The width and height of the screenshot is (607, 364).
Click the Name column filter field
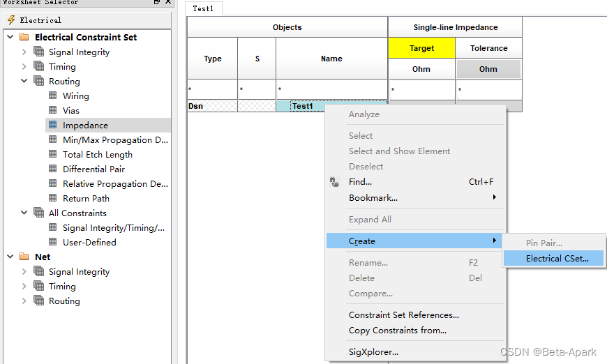331,90
